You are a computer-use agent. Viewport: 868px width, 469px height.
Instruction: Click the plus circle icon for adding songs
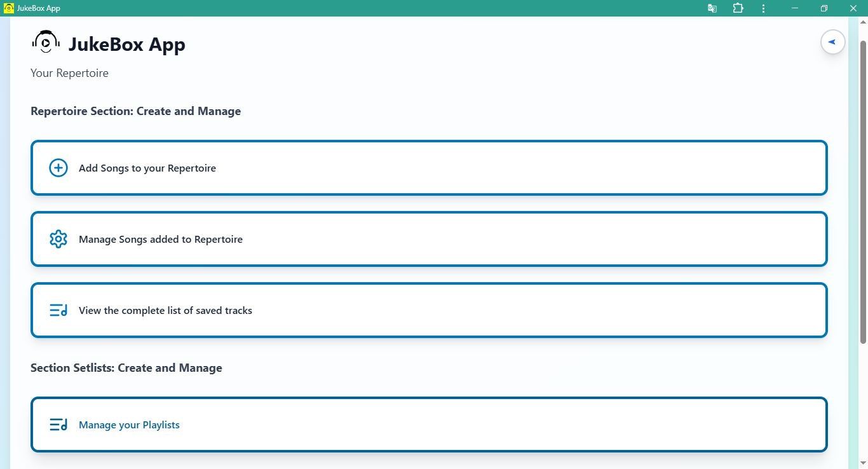coord(58,168)
